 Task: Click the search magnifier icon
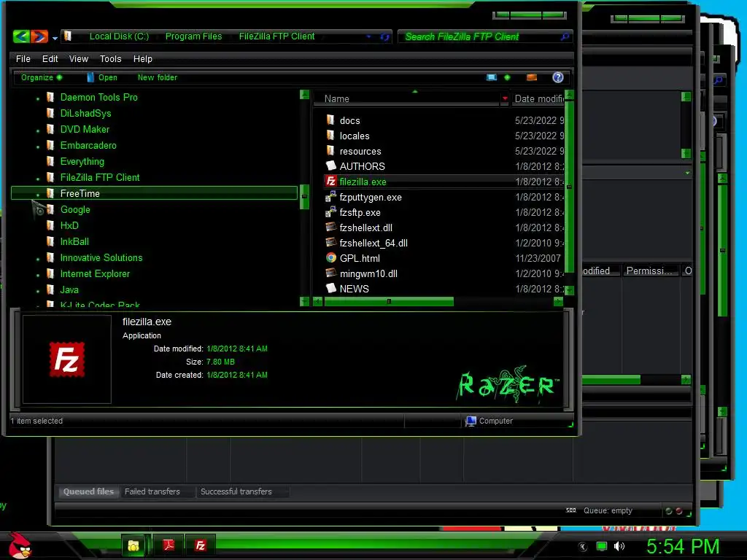click(x=565, y=36)
